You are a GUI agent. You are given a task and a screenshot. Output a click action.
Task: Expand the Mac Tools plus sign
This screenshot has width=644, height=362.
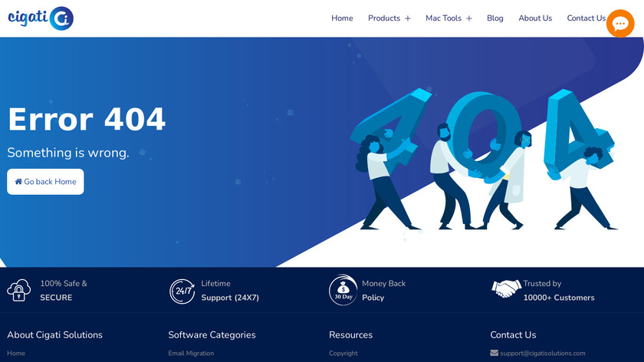(468, 18)
